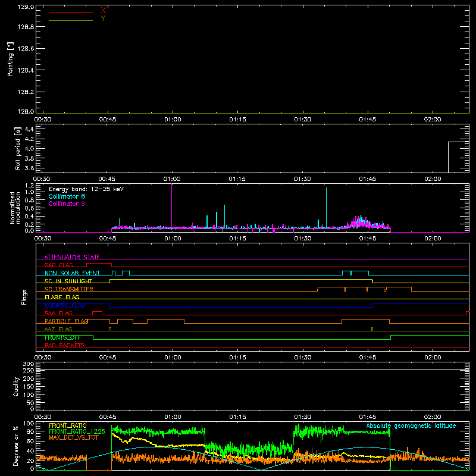Click the 60 tick on Degrees axis

pyautogui.click(x=30, y=441)
